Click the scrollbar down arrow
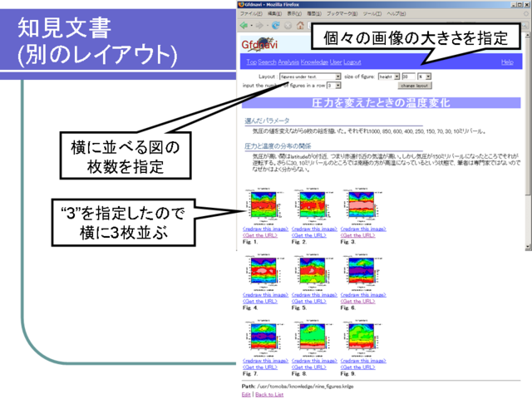The width and height of the screenshot is (532, 399). 528,247
